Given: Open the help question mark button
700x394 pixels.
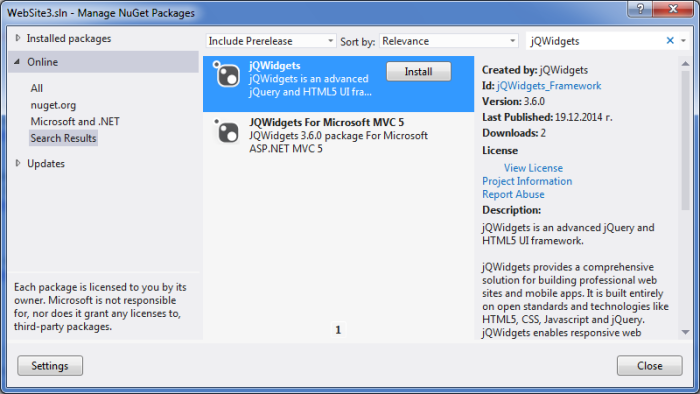Looking at the screenshot, I should coord(640,8).
